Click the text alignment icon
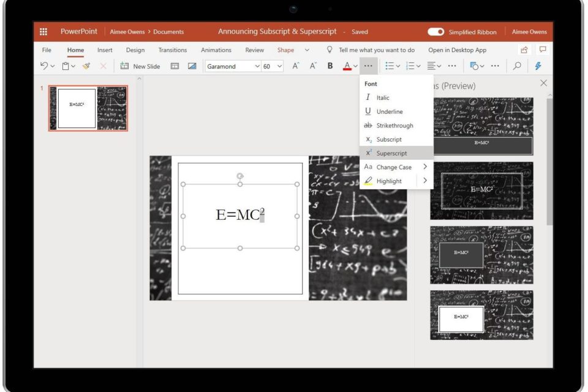Viewport: 588px width, 392px height. point(431,66)
